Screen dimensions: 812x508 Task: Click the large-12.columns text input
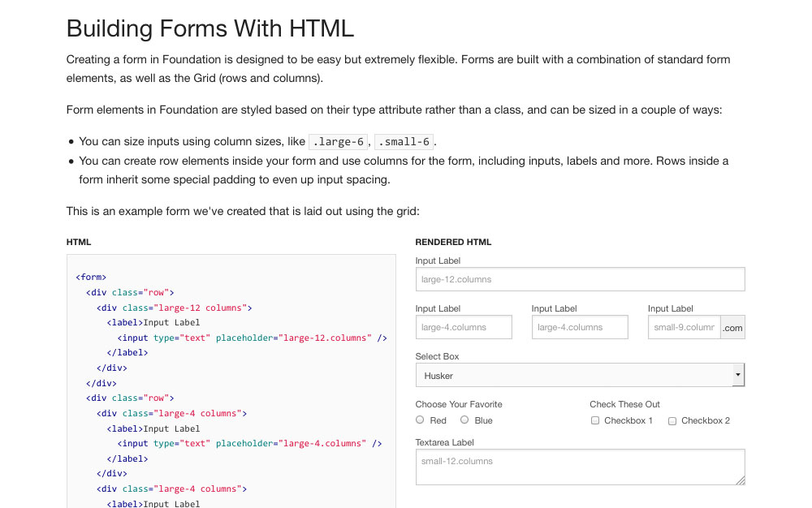point(580,279)
